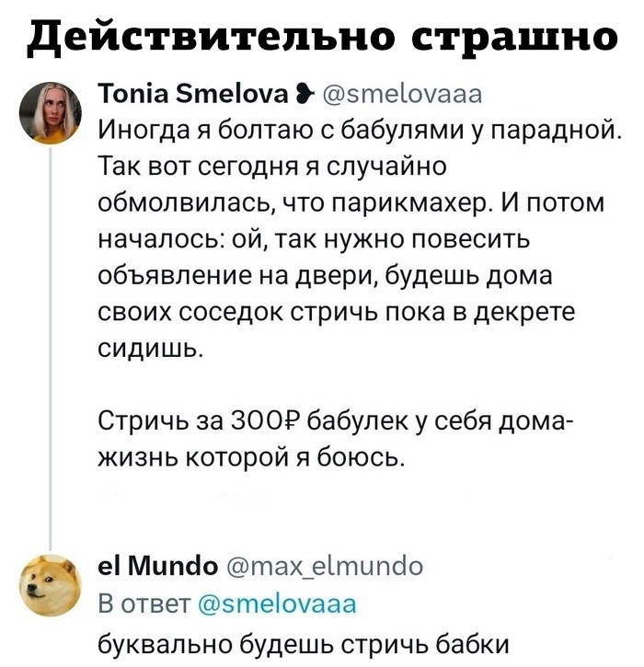
Task: Click the Tonia Smelova display name
Action: tap(193, 94)
